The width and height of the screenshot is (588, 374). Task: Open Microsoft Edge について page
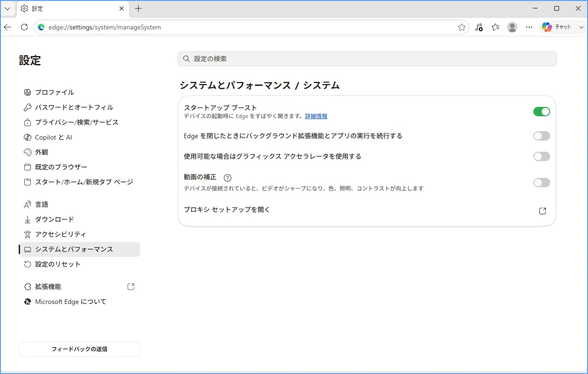tap(79, 302)
